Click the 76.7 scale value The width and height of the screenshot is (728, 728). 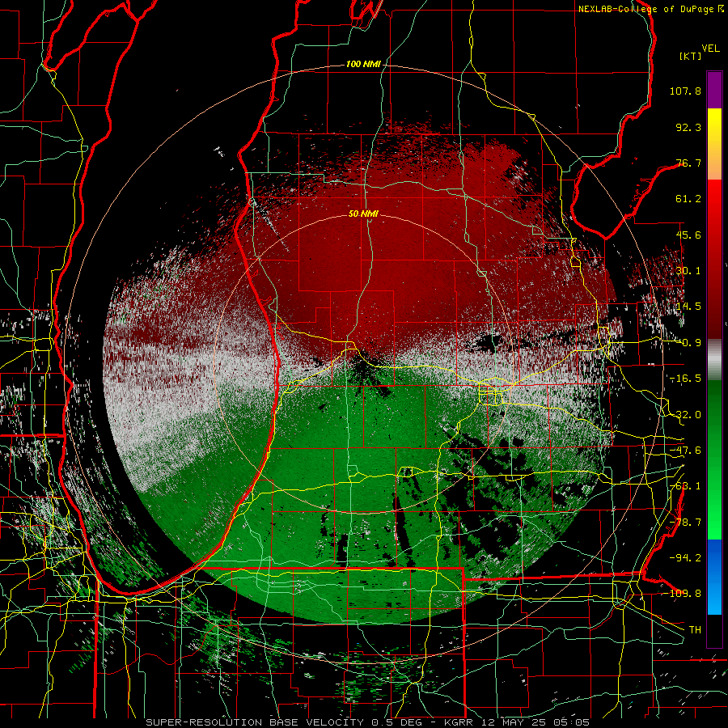coord(688,163)
